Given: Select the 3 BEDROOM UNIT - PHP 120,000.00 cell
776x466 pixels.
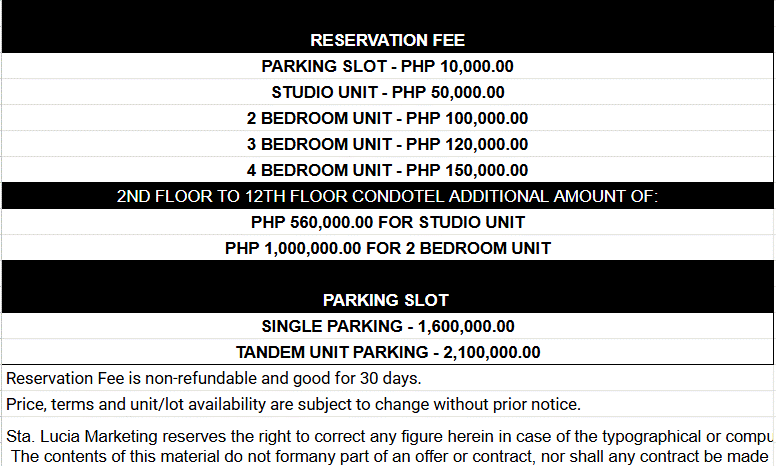Looking at the screenshot, I should [387, 145].
